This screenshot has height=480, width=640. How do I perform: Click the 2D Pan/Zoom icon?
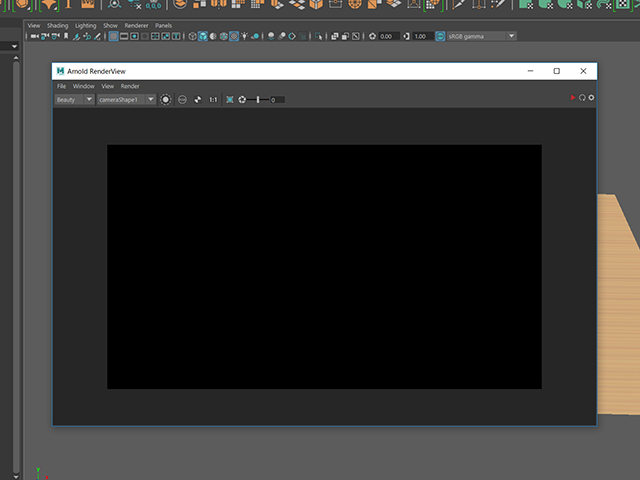[87, 36]
